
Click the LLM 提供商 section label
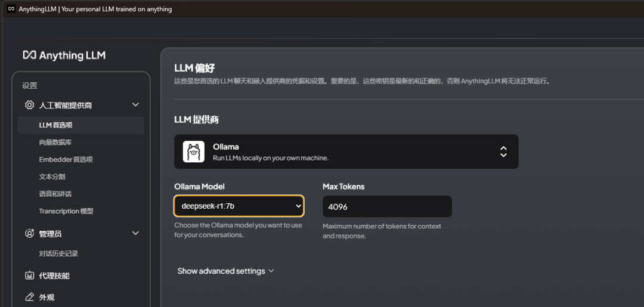pos(196,119)
